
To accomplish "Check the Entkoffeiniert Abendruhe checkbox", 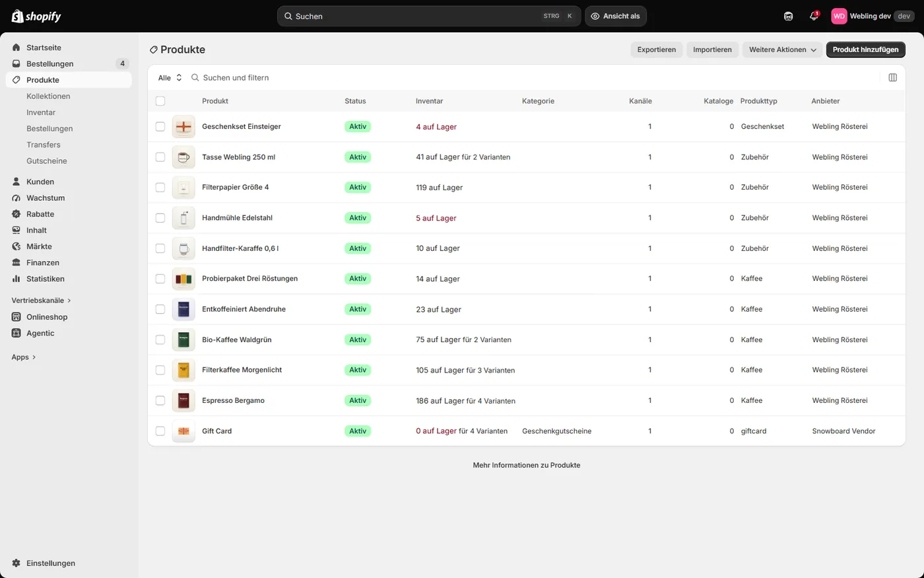I will coord(160,309).
